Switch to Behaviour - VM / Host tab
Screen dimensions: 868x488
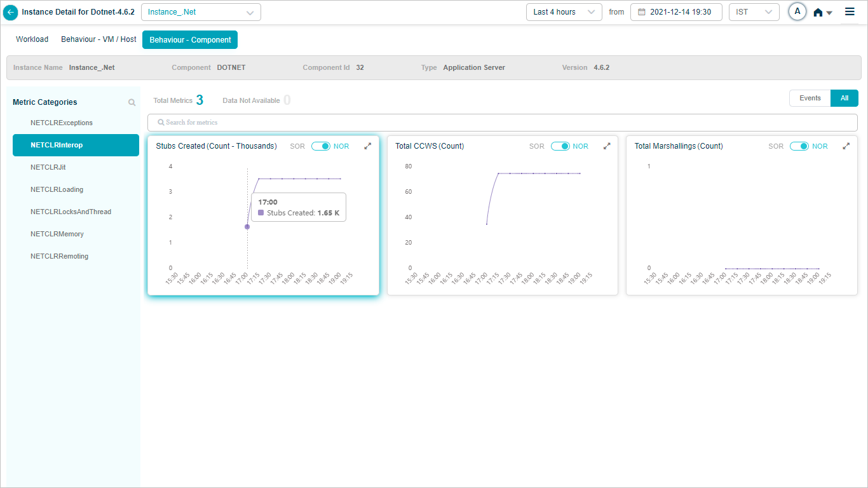click(98, 39)
